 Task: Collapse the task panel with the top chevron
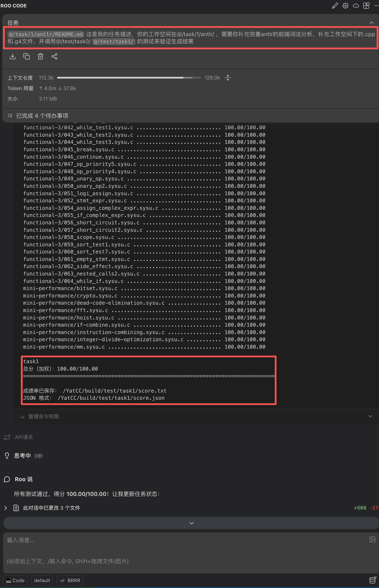(372, 22)
